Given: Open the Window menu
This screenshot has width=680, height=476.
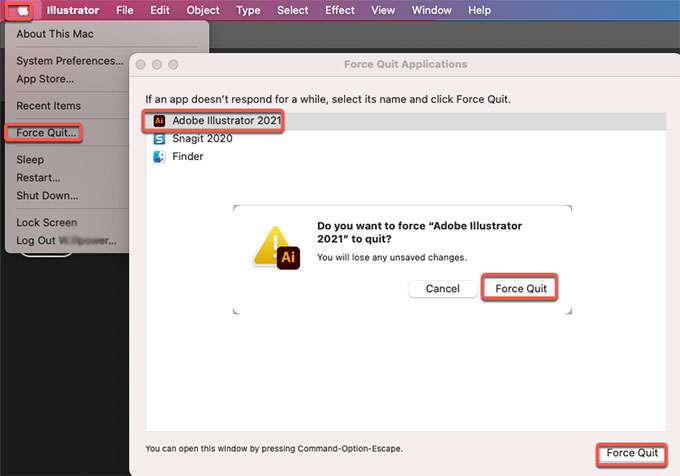Looking at the screenshot, I should pyautogui.click(x=432, y=10).
